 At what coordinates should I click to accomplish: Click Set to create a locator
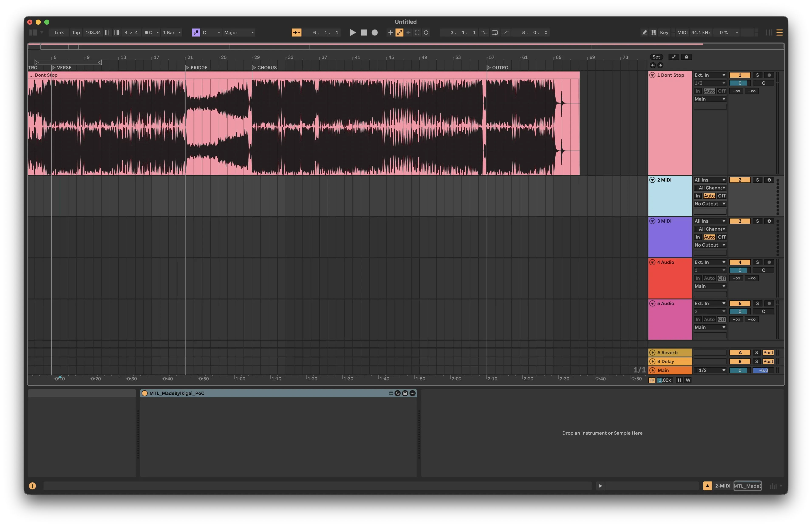[656, 57]
